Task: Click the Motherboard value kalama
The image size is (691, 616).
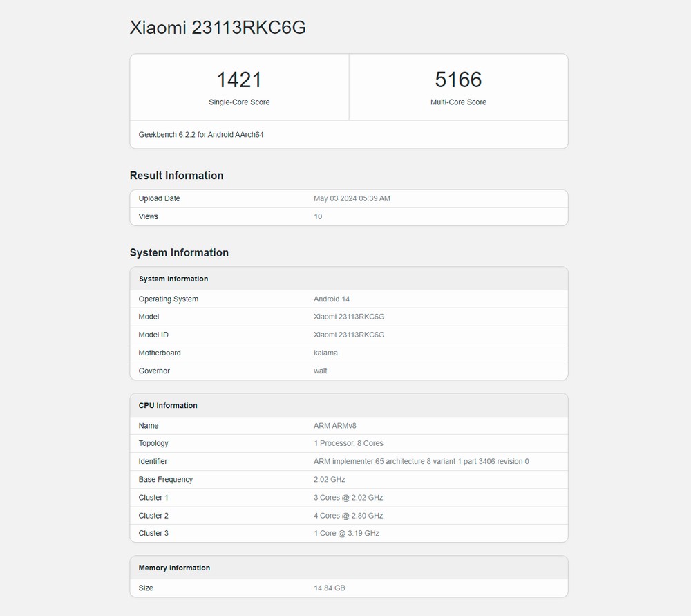Action: pos(325,353)
